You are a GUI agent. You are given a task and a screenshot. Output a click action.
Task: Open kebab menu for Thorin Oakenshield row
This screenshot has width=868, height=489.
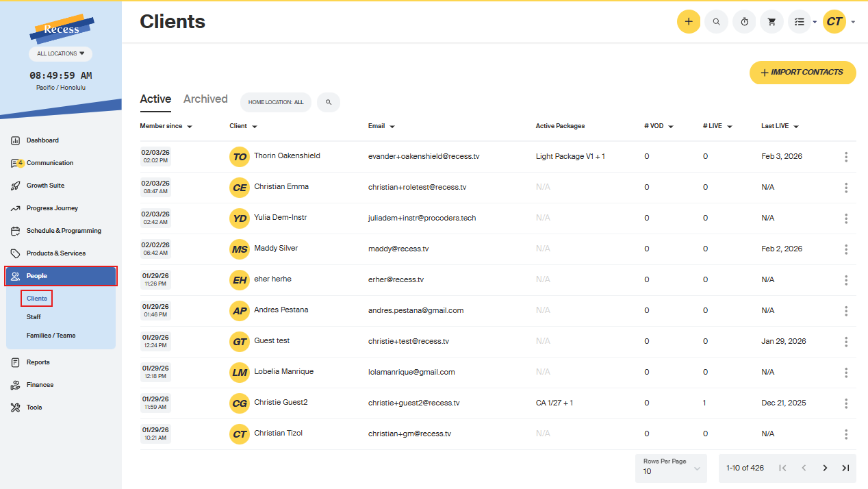click(846, 157)
